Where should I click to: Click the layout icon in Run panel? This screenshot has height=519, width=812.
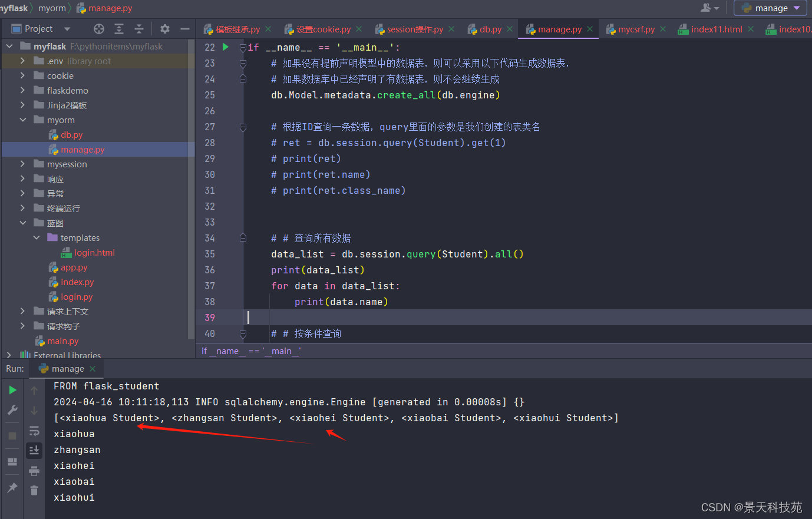coord(12,462)
